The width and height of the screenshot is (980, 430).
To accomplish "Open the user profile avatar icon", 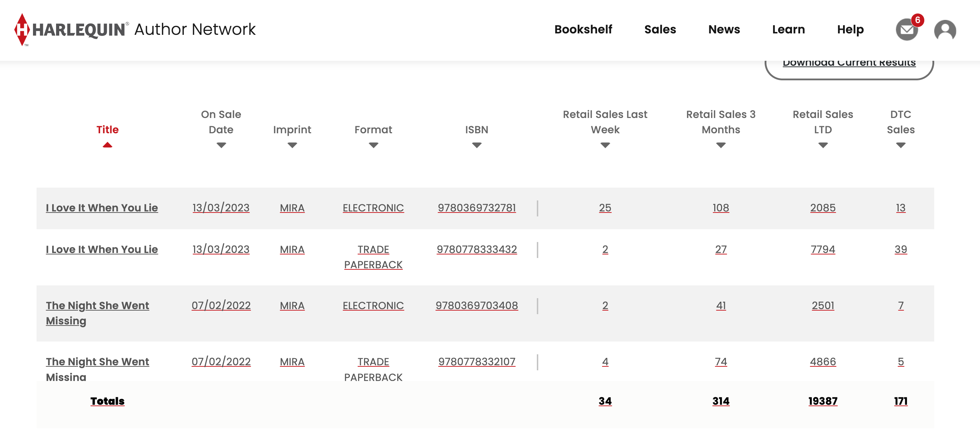I will coord(945,30).
